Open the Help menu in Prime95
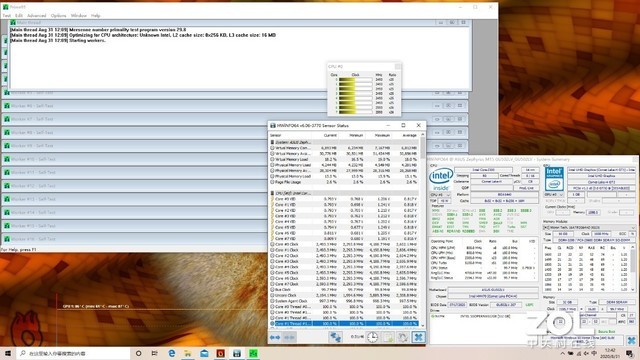 tap(96, 16)
